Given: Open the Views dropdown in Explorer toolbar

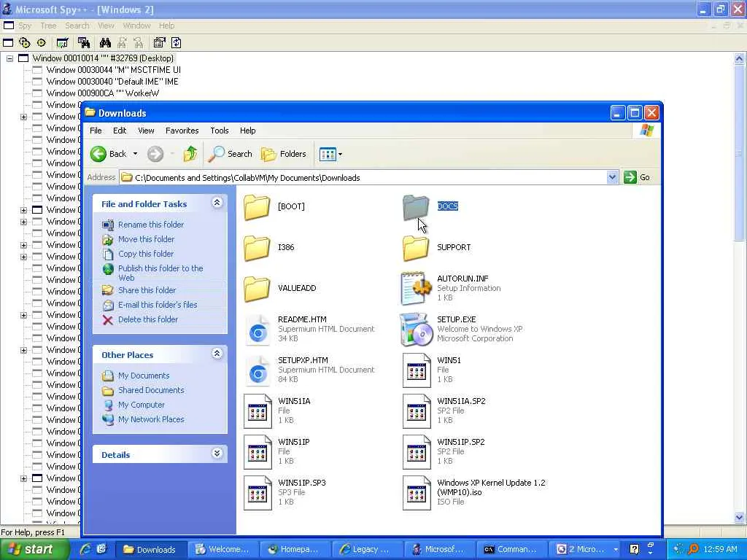Looking at the screenshot, I should 340,155.
